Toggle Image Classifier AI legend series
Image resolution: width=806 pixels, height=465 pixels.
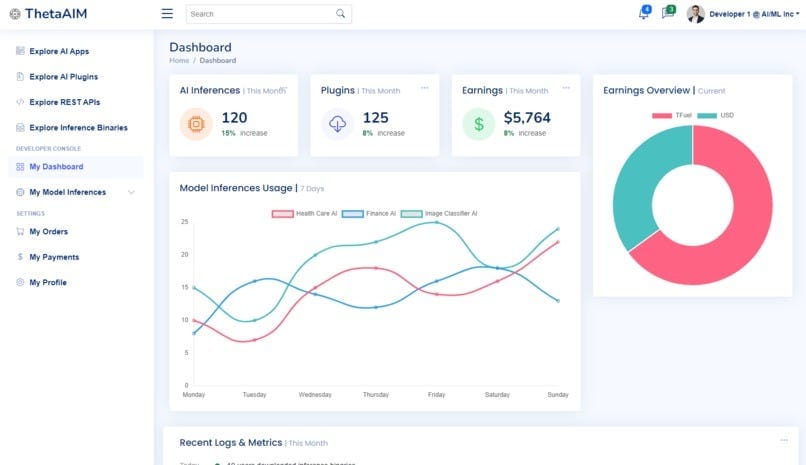(439, 214)
